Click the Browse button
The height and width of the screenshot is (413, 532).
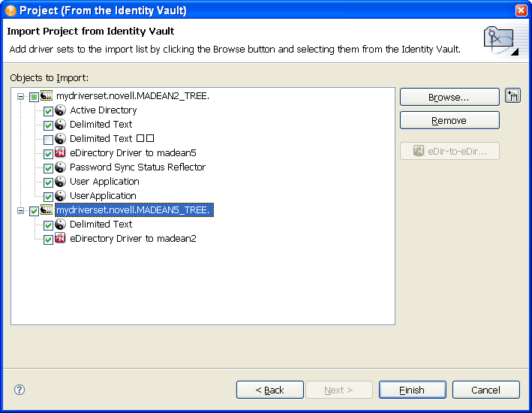point(449,98)
